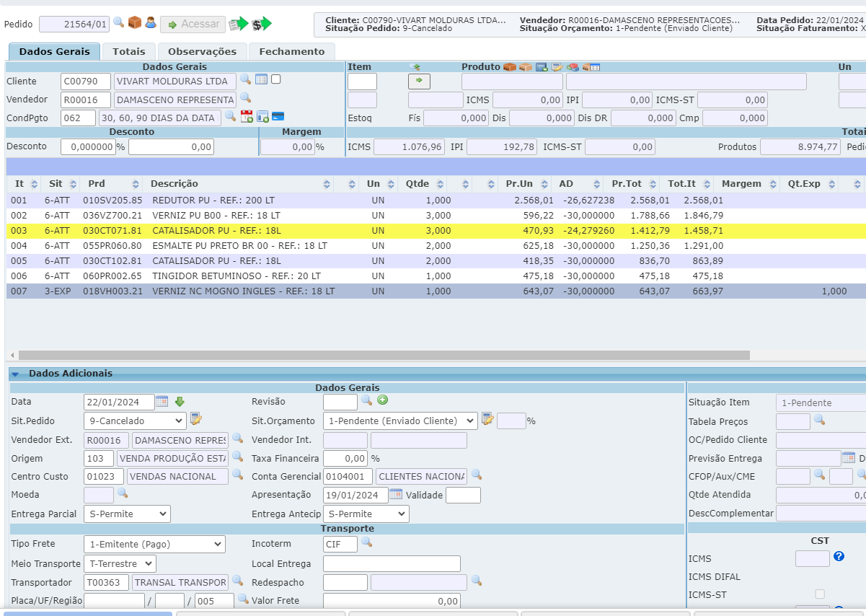The width and height of the screenshot is (866, 616).
Task: Click the blue help icon beside ICMS CST
Action: pos(839,556)
